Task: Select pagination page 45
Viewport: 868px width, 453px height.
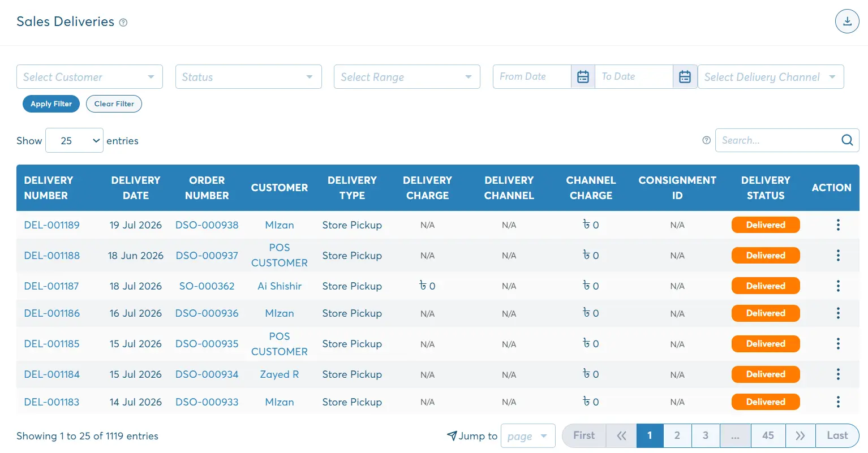Action: [768, 435]
